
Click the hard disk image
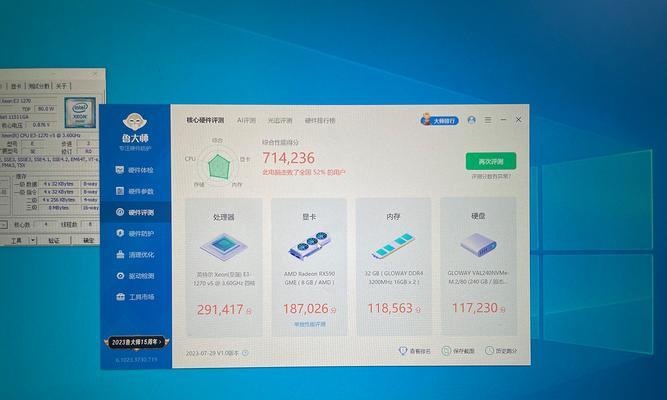[x=478, y=245]
